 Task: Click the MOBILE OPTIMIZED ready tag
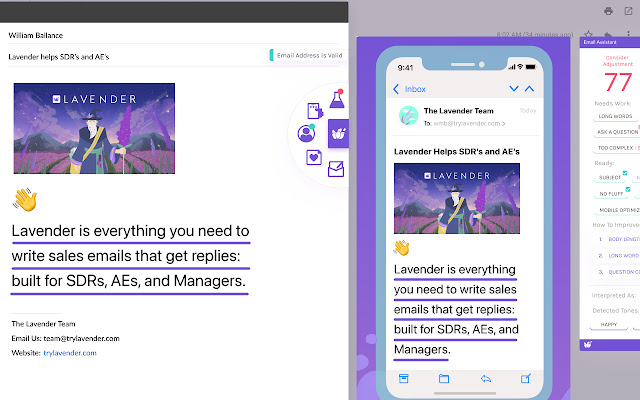click(x=618, y=210)
